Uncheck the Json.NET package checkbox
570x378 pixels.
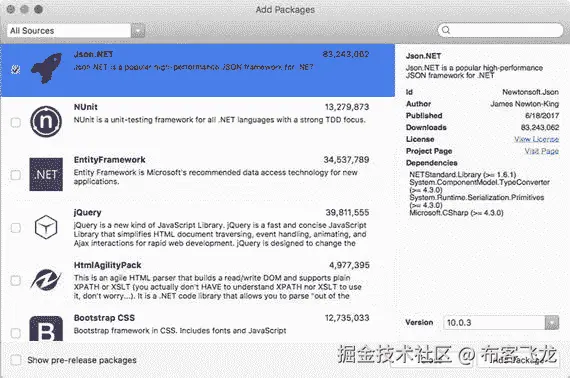point(15,69)
